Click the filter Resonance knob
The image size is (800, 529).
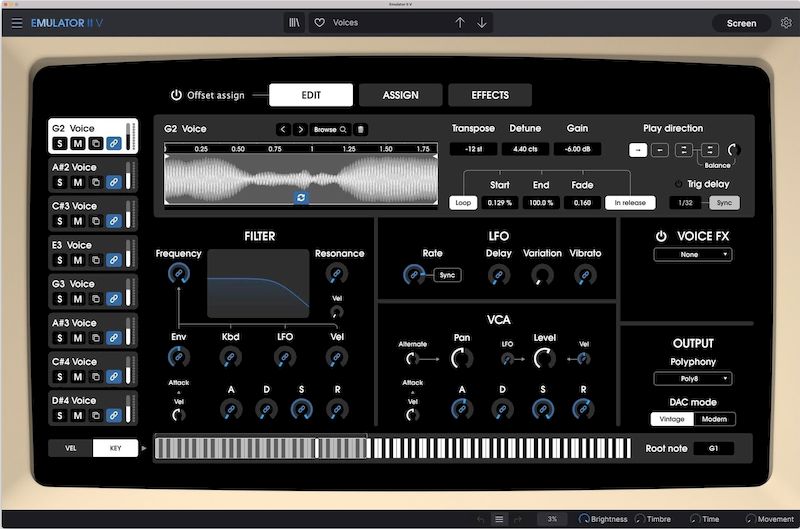(336, 274)
